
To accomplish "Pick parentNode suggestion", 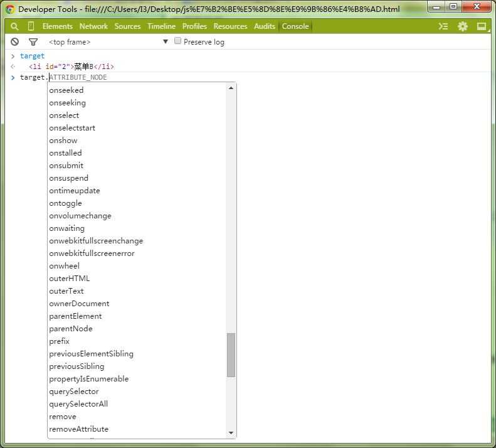I will pyautogui.click(x=71, y=329).
